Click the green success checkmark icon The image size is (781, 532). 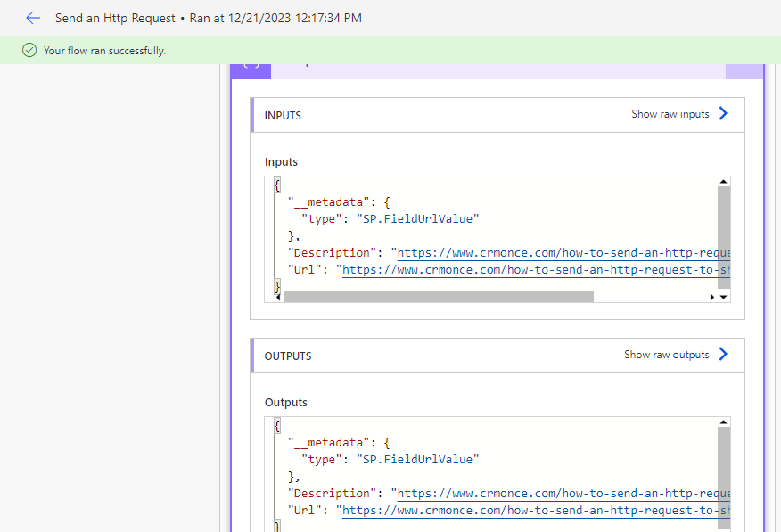[29, 50]
